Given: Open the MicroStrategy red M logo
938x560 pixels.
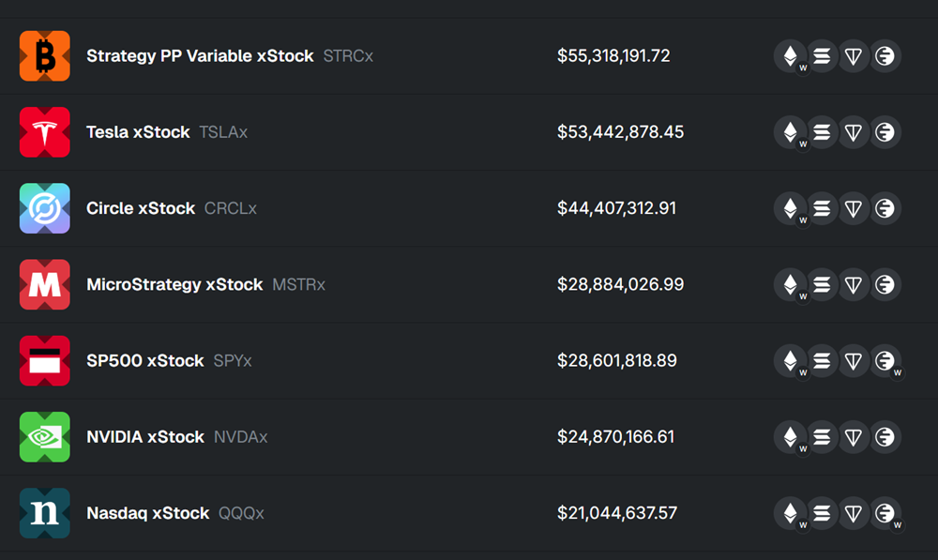Looking at the screenshot, I should pos(45,284).
